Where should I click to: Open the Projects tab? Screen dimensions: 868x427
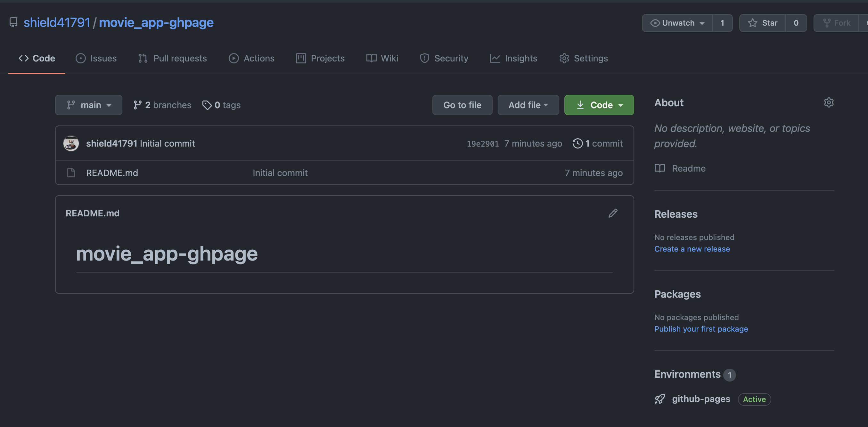pos(320,58)
